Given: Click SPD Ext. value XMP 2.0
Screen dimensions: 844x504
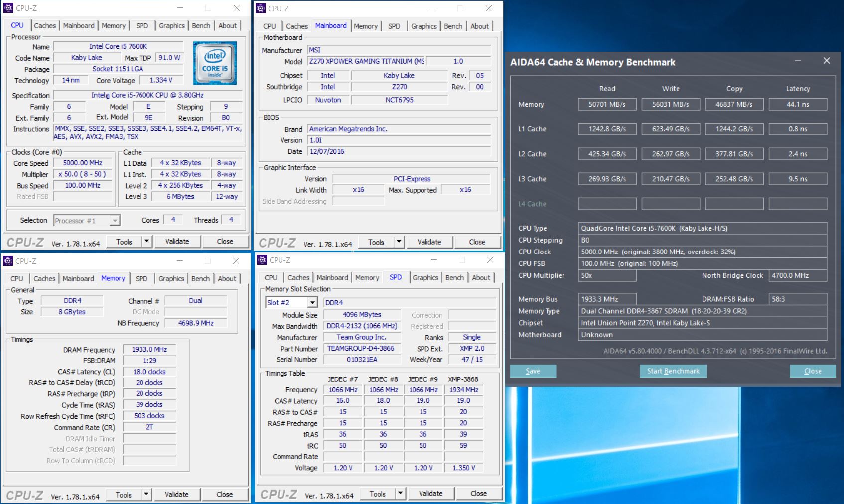Looking at the screenshot, I should tap(472, 348).
